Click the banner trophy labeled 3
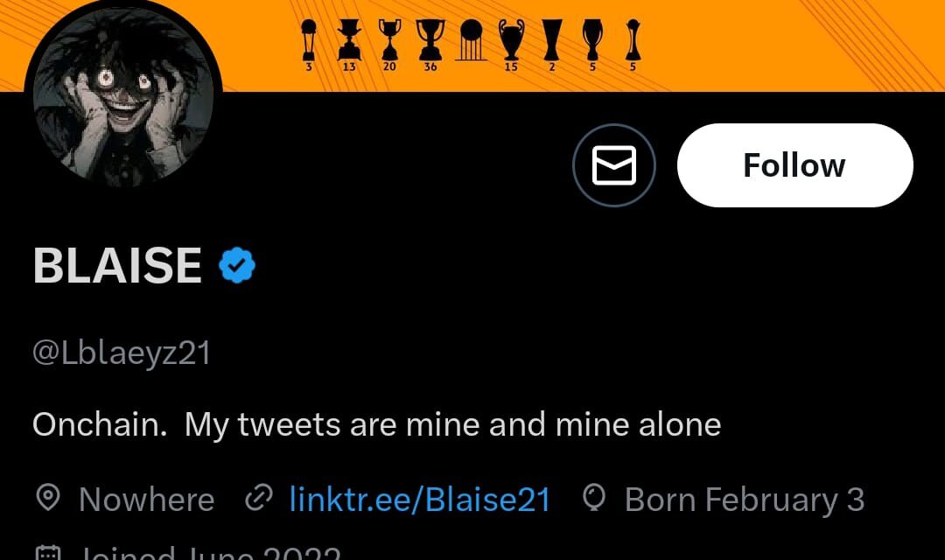This screenshot has height=560, width=945. pos(309,39)
